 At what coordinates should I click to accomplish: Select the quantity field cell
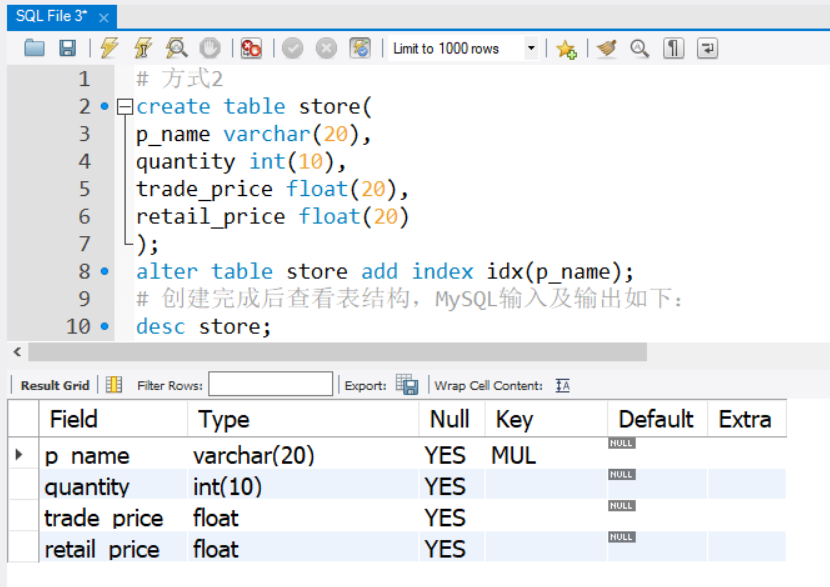coord(113,486)
